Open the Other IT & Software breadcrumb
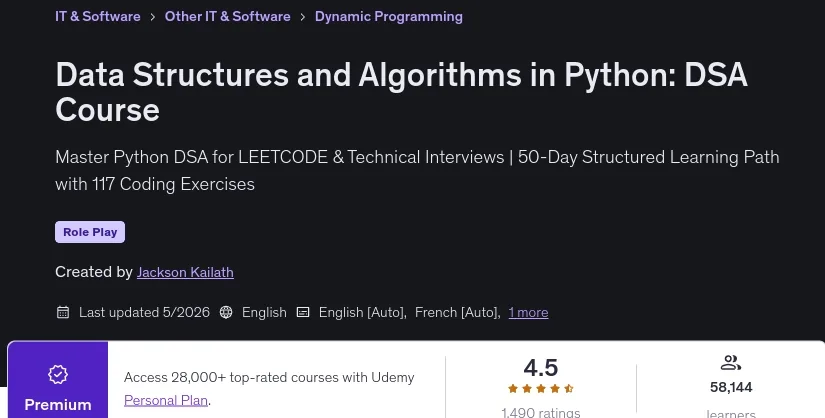Viewport: 825px width, 418px height. point(227,16)
